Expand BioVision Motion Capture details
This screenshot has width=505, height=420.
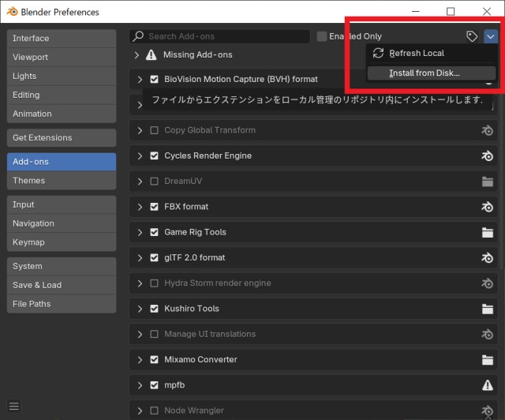[x=140, y=79]
